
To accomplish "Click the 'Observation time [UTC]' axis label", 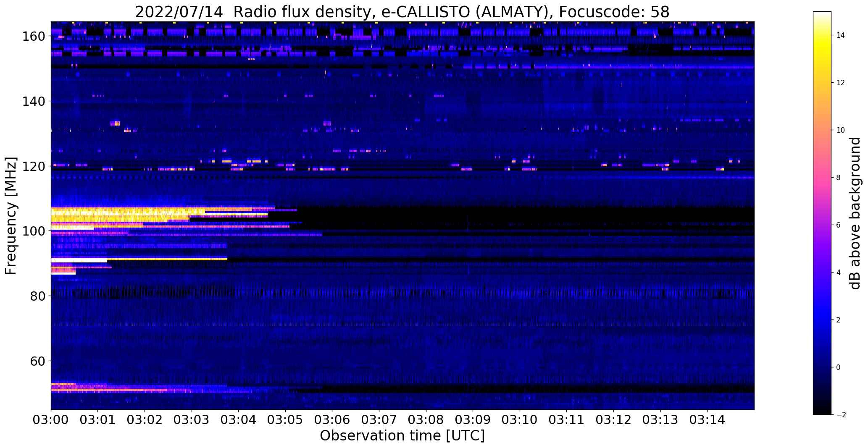I will (x=402, y=436).
